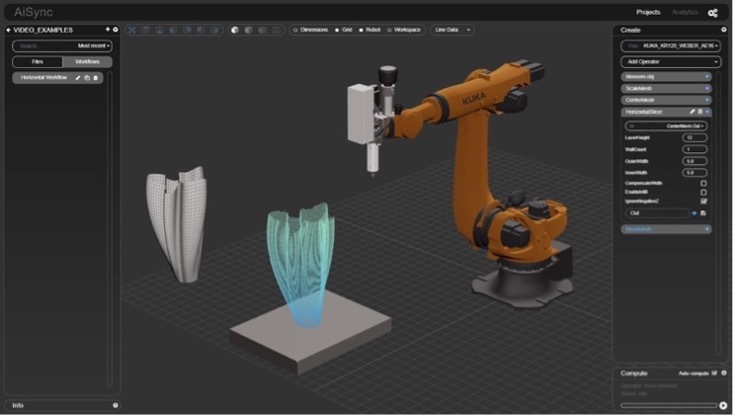Edit the Horizontal Workflow with pencil icon
The image size is (736, 418).
78,77
